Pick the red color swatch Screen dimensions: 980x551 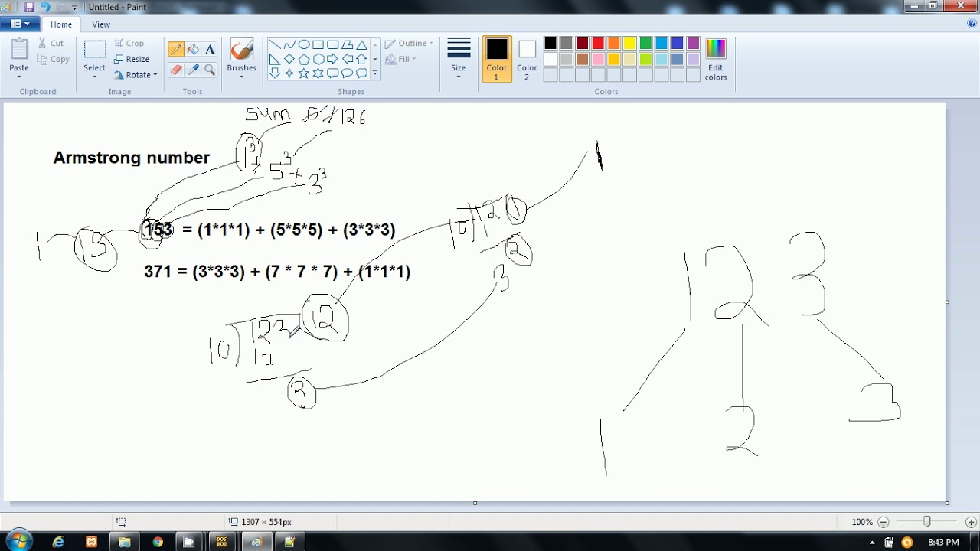[x=598, y=44]
